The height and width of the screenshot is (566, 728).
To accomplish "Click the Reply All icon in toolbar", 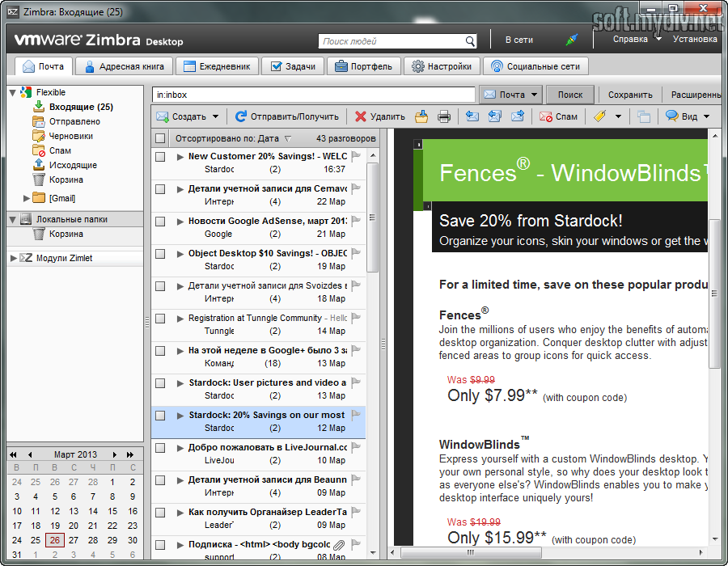I will [x=495, y=116].
